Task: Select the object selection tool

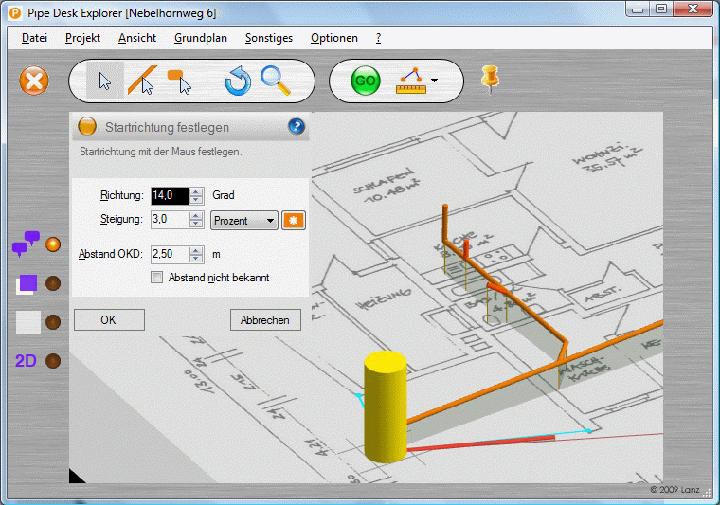Action: tap(179, 80)
